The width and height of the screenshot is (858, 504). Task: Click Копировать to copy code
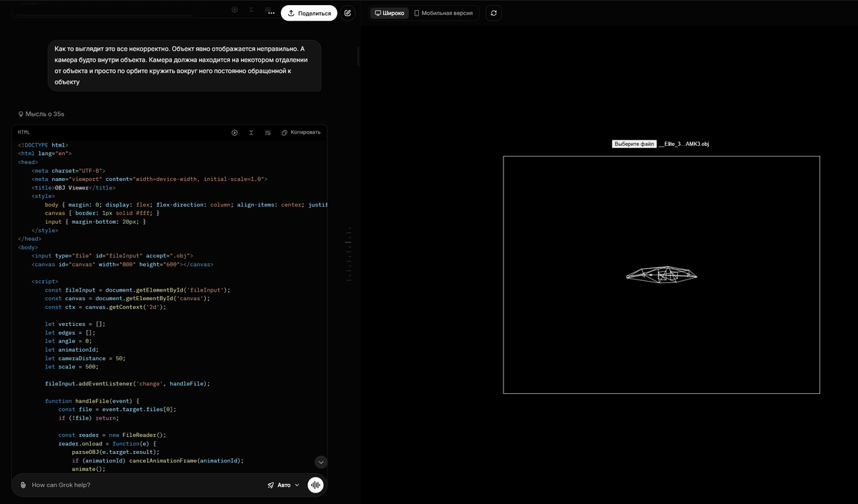tap(301, 132)
